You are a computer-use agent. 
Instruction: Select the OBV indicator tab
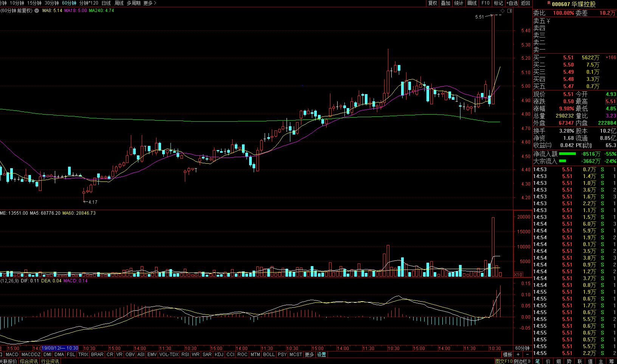click(x=130, y=355)
